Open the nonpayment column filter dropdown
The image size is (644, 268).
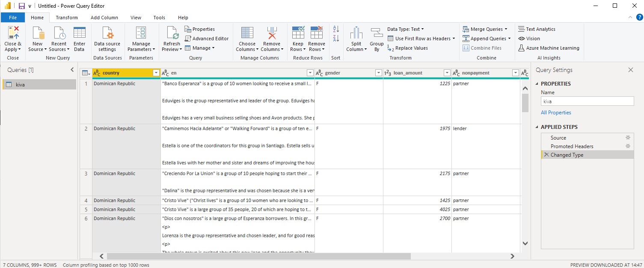[x=515, y=73]
